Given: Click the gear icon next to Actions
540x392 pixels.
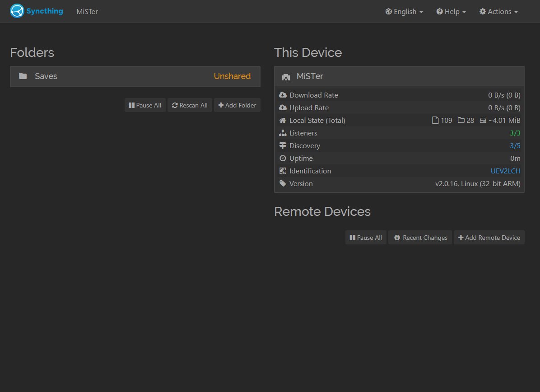Looking at the screenshot, I should pos(483,11).
